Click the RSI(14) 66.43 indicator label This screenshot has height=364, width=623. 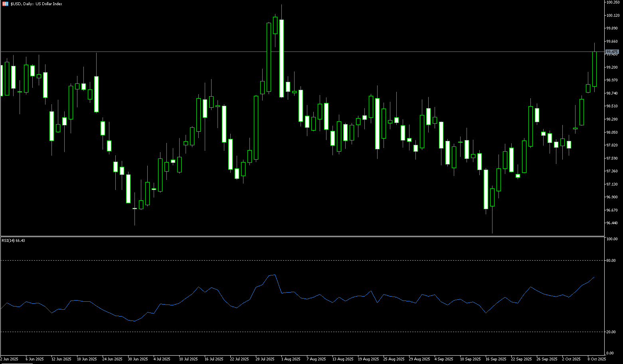14,241
